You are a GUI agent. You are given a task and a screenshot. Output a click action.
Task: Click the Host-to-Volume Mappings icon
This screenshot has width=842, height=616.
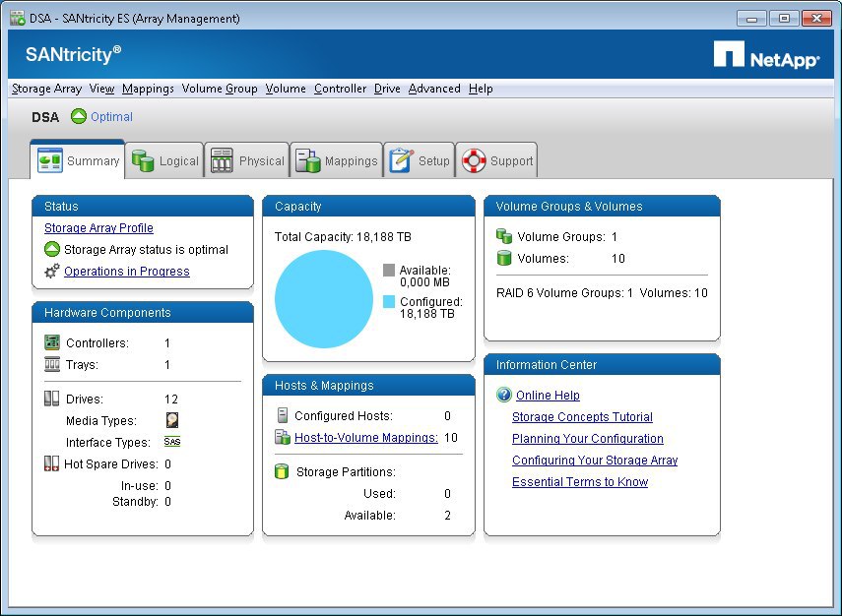[x=283, y=437]
